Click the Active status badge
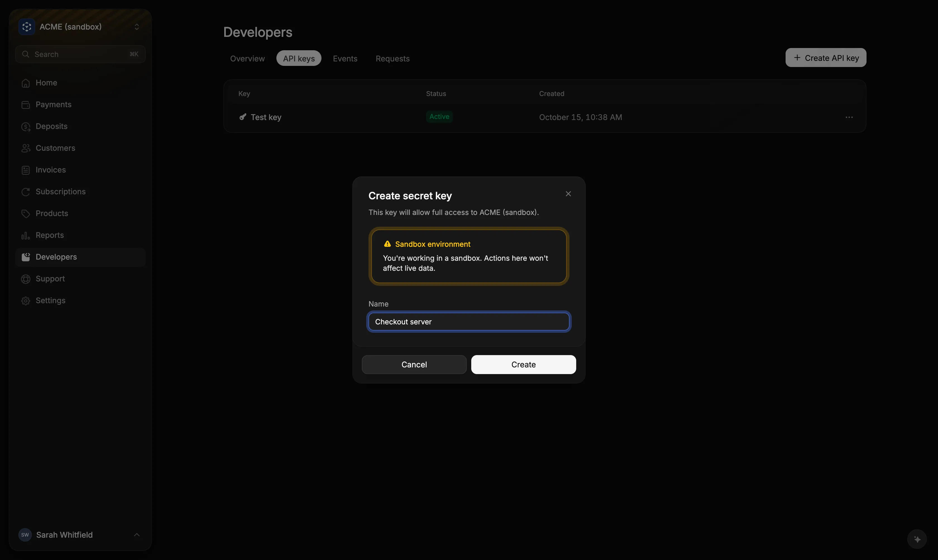The height and width of the screenshot is (560, 938). [439, 117]
